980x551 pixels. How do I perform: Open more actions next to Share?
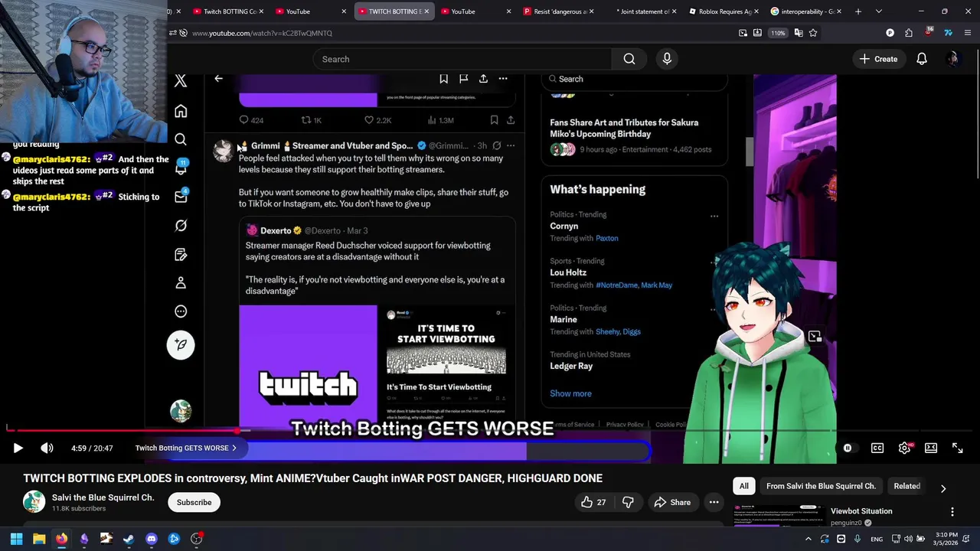pos(714,502)
